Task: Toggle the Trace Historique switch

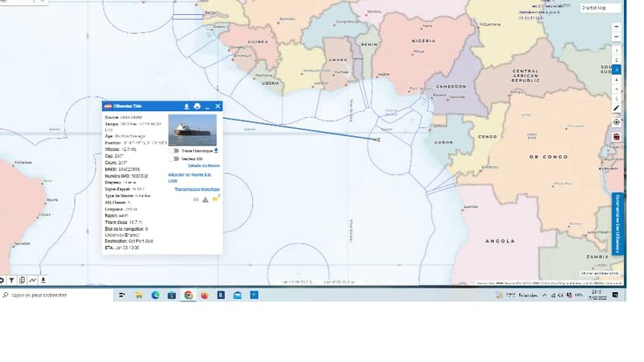Action: (x=175, y=151)
